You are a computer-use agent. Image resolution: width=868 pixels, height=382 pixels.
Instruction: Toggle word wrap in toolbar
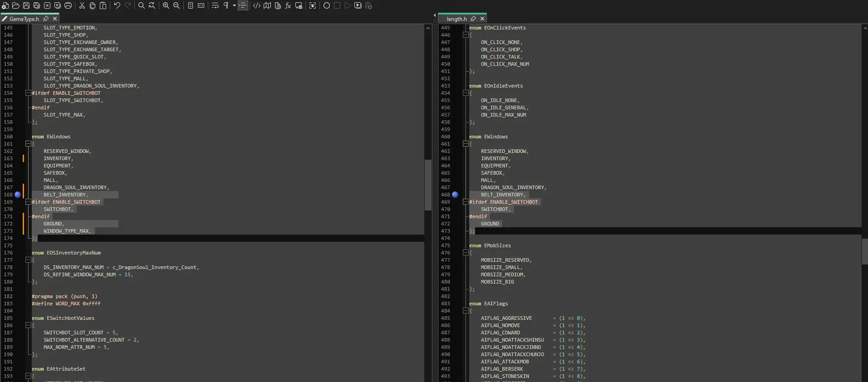pos(215,5)
